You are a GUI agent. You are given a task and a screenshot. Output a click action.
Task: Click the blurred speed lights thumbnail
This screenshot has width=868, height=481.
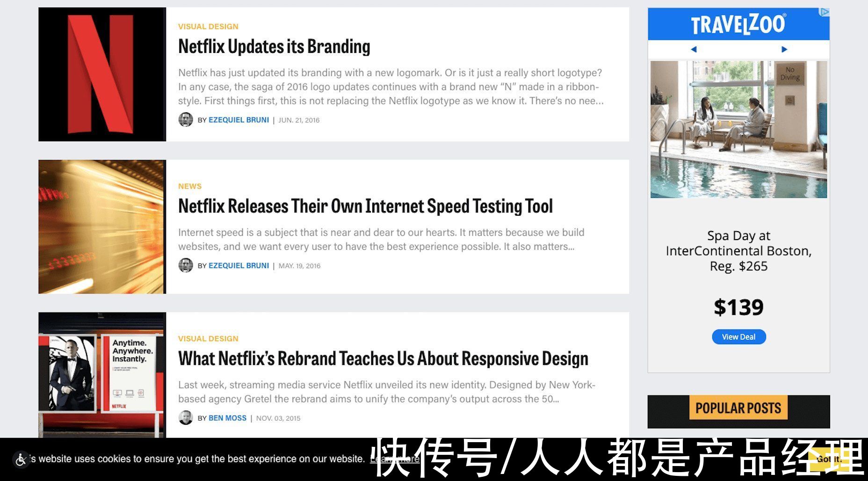[x=102, y=226]
